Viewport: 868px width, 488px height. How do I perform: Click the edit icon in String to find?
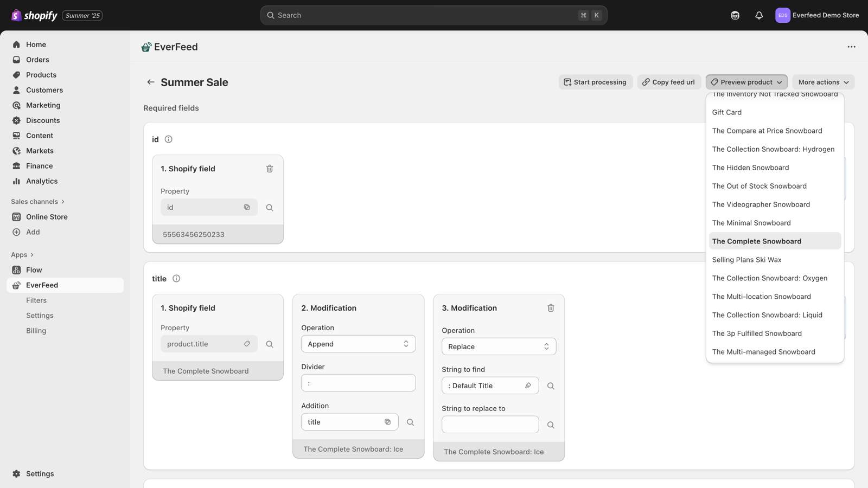click(x=528, y=386)
